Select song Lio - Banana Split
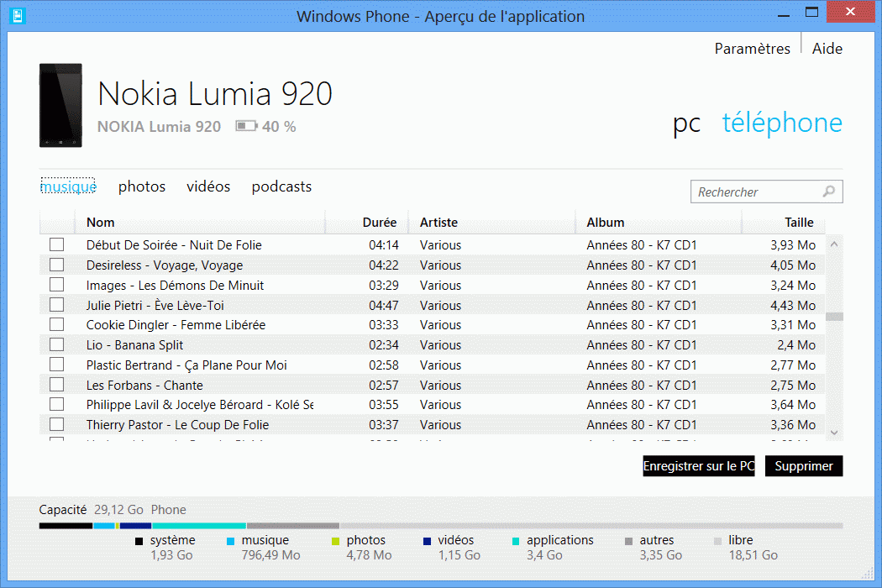The width and height of the screenshot is (882, 588). (x=134, y=345)
